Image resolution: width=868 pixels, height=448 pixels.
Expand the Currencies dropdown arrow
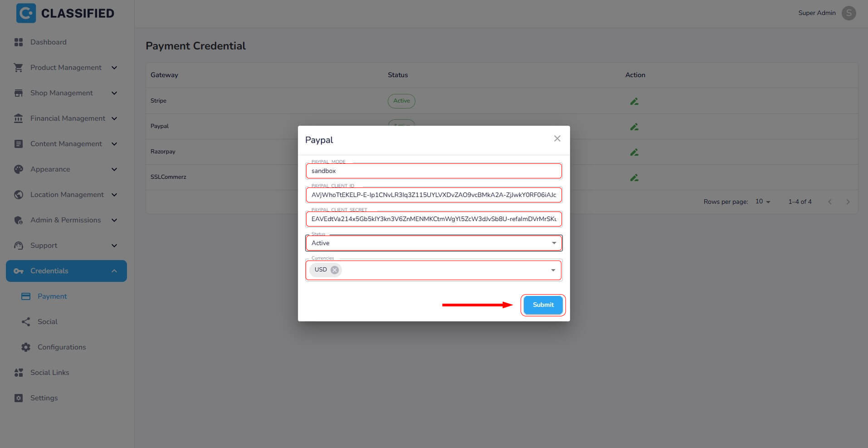point(553,271)
